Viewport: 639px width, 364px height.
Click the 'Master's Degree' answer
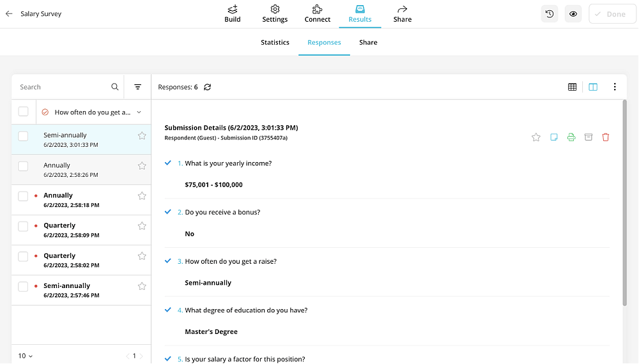coord(211,332)
